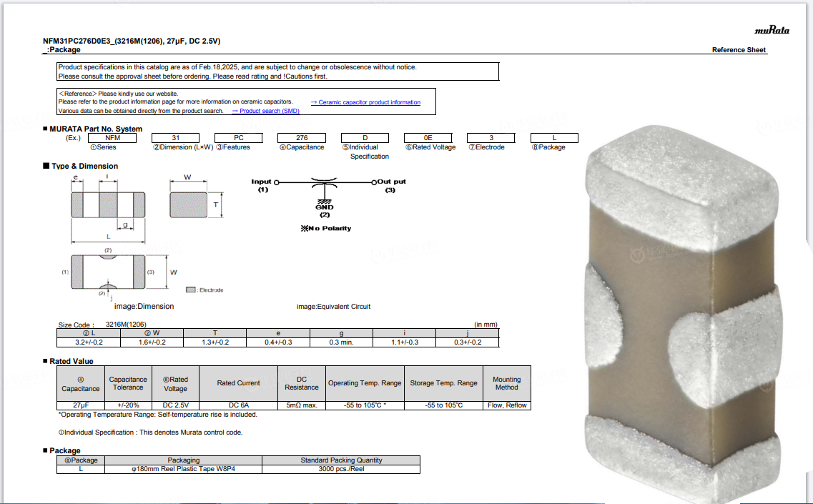Select the DC 6A rated current cell
Screen dimensions: 813x504
239,405
